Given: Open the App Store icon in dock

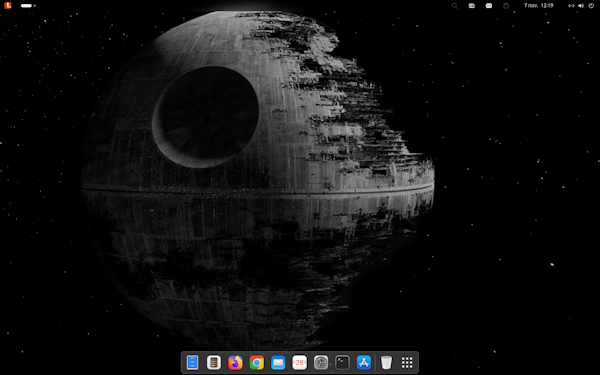Looking at the screenshot, I should tap(364, 362).
